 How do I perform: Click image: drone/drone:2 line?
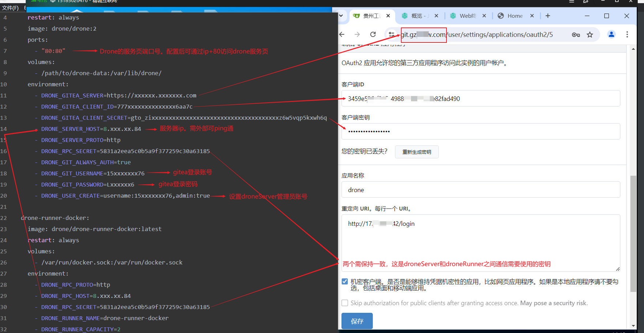[62, 29]
